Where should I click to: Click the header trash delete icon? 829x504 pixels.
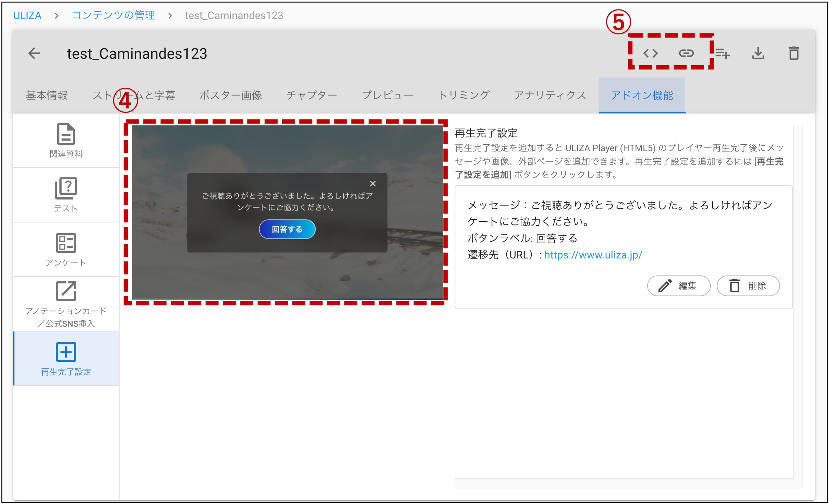(794, 53)
